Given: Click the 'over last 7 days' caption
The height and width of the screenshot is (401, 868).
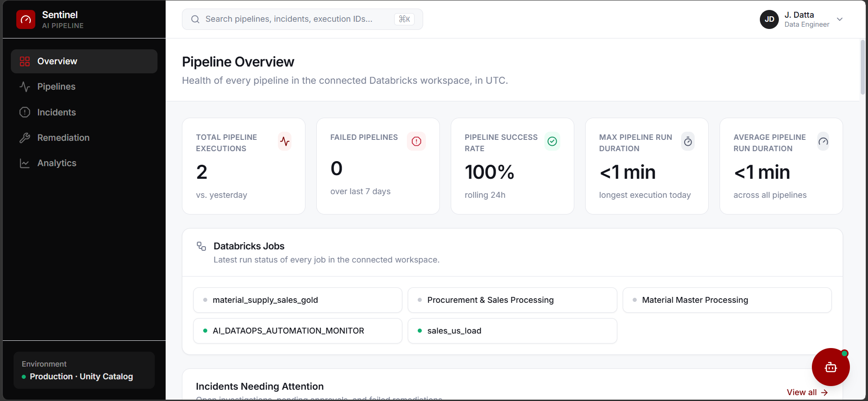Looking at the screenshot, I should (x=360, y=191).
